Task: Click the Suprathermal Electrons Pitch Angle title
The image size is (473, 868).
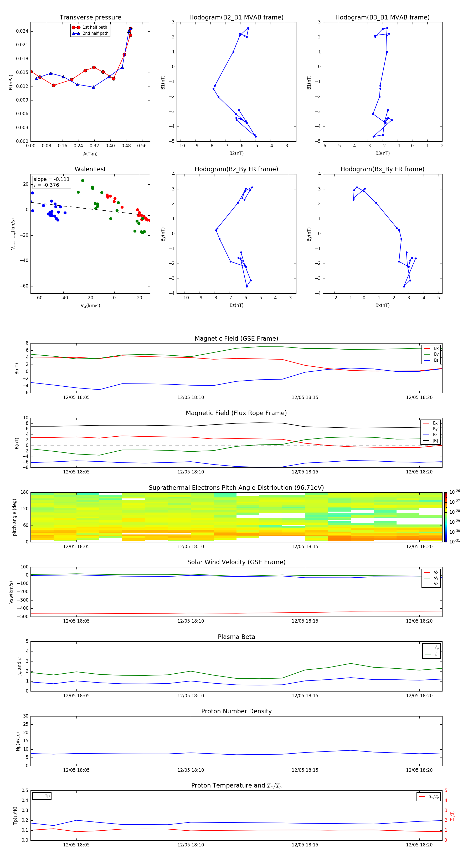Action: [236, 488]
